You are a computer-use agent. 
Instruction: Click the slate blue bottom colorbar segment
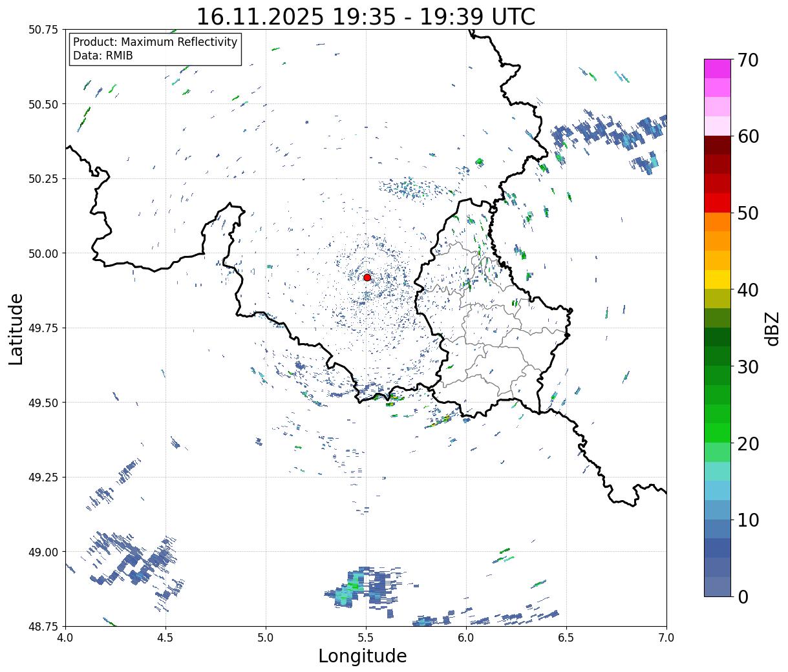click(x=718, y=586)
